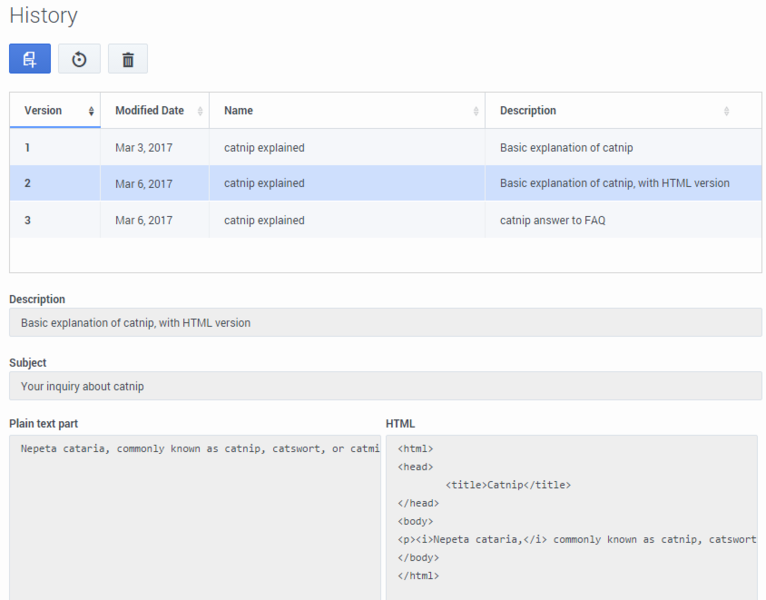Image resolution: width=766 pixels, height=600 pixels.
Task: Click the Subject label
Action: click(28, 363)
